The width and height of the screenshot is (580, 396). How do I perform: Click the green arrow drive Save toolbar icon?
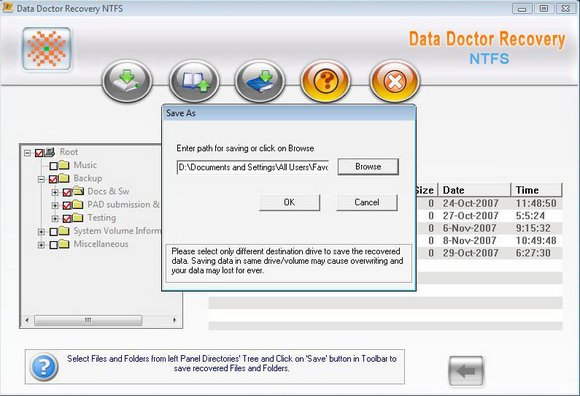click(x=127, y=81)
